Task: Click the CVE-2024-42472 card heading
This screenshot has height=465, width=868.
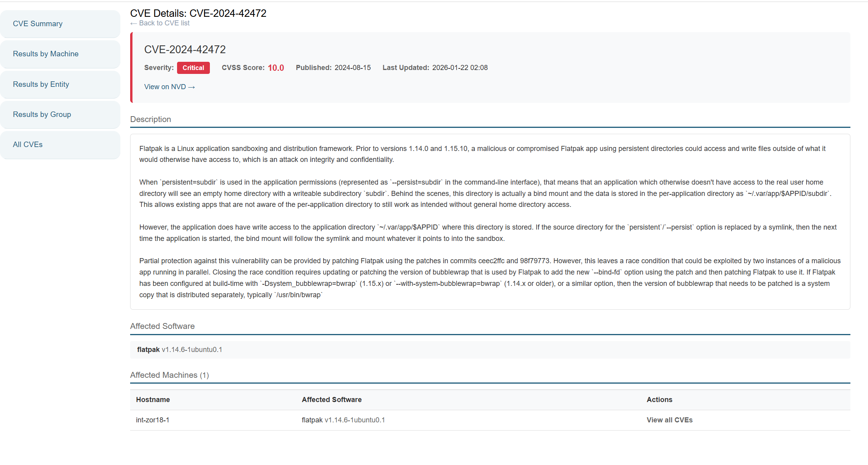Action: point(185,50)
